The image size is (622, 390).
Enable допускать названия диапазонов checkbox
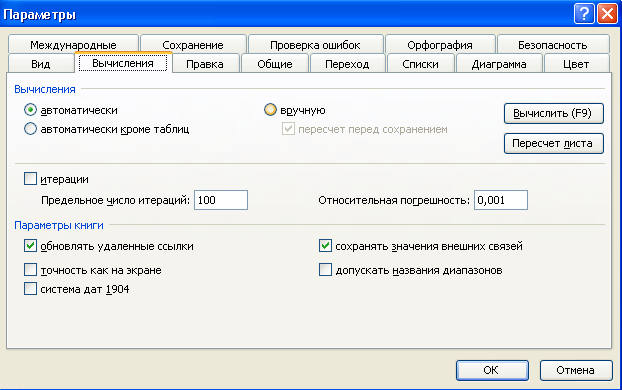(325, 270)
